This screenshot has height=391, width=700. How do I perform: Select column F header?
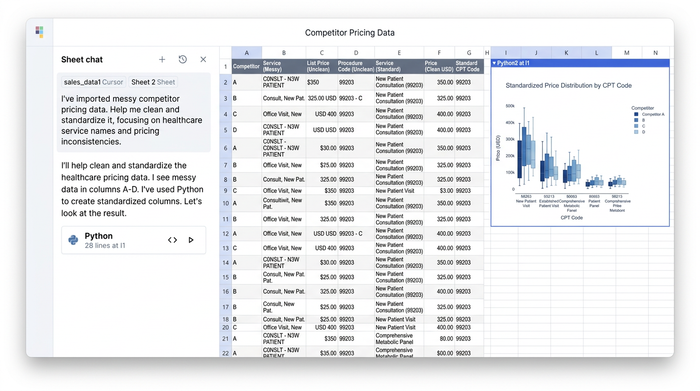point(439,53)
